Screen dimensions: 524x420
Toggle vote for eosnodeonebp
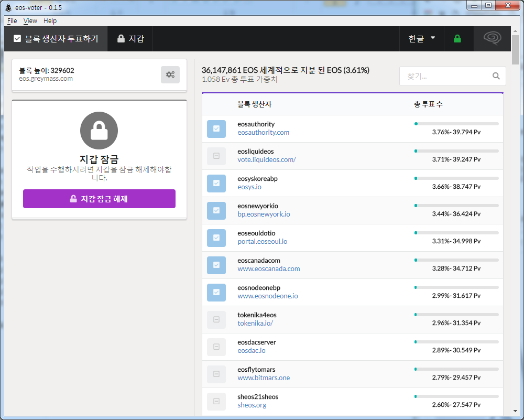pyautogui.click(x=216, y=292)
